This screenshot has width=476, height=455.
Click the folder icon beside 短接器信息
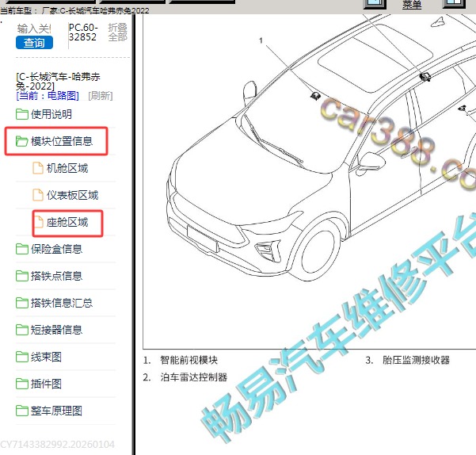coord(22,330)
